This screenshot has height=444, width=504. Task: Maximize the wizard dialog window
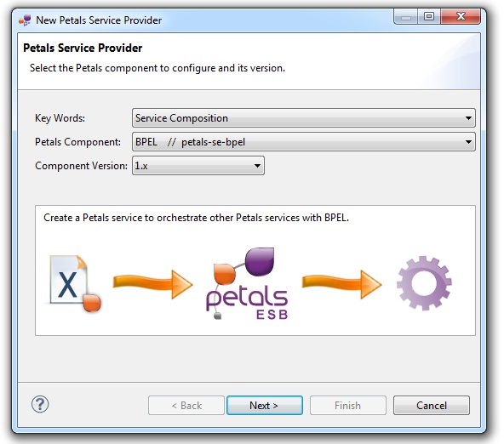(x=429, y=16)
